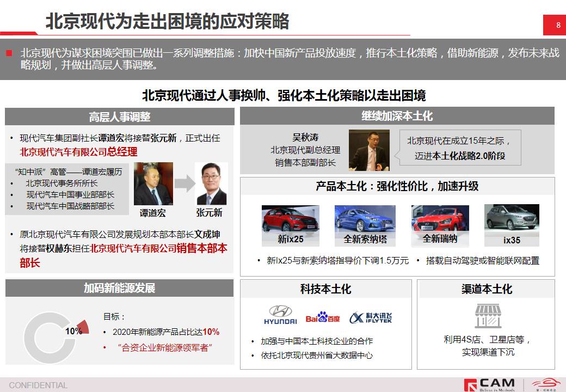Select the red page number 8 box
This screenshot has width=566, height=392.
coord(555,25)
